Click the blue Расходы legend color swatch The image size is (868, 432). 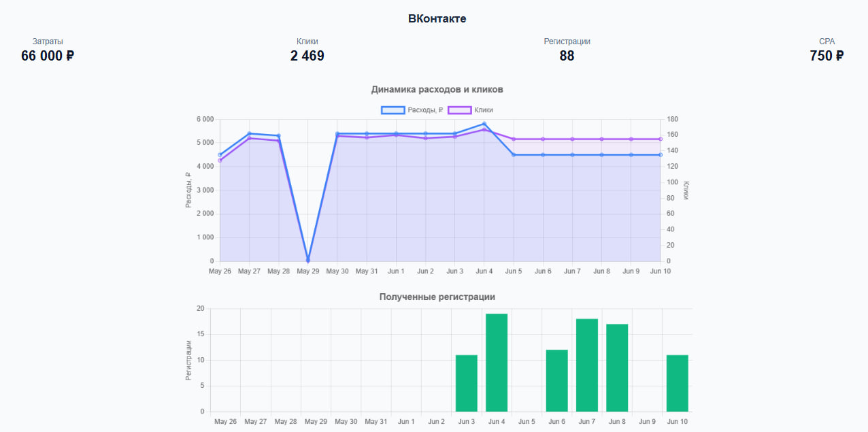pos(393,110)
